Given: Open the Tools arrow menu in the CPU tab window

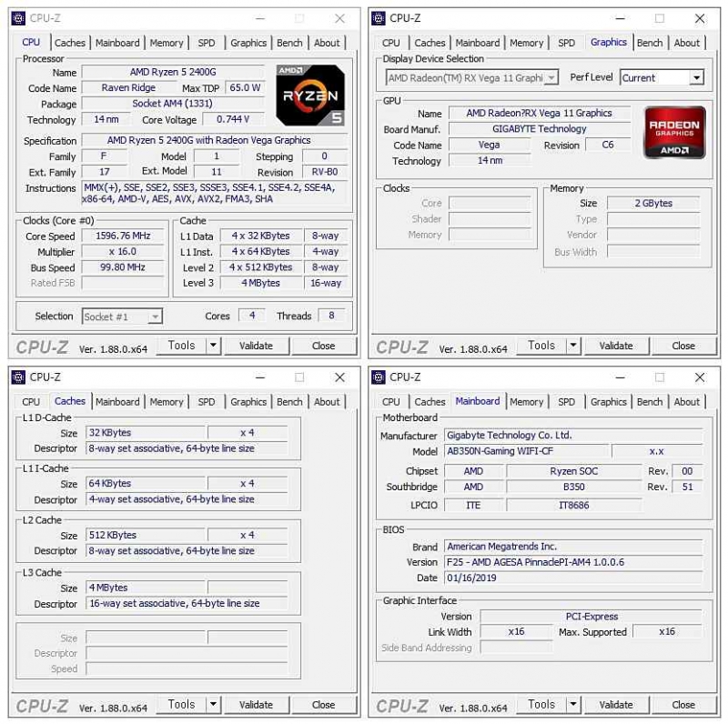Looking at the screenshot, I should pyautogui.click(x=213, y=346).
